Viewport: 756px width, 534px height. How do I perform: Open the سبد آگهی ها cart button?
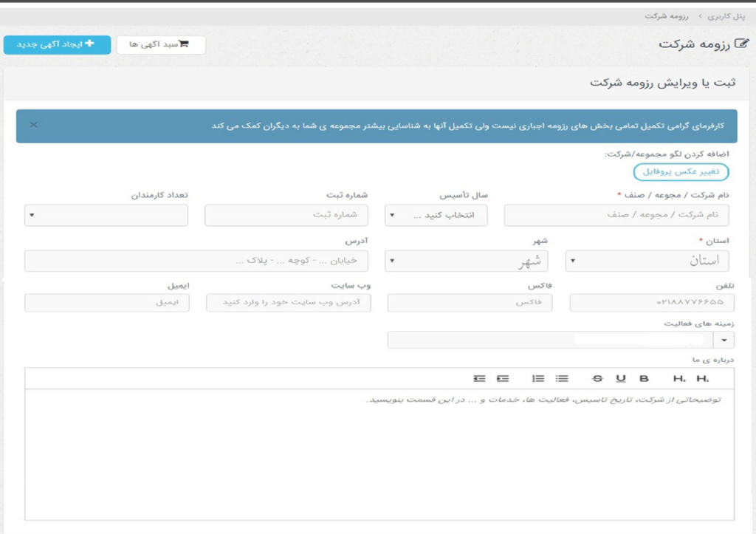[161, 44]
